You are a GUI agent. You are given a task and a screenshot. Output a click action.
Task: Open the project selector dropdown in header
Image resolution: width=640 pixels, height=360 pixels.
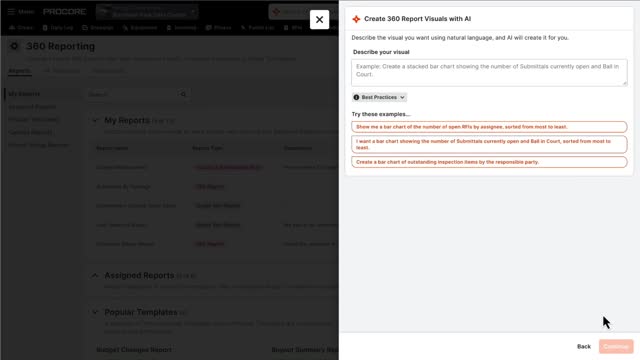pyautogui.click(x=147, y=12)
